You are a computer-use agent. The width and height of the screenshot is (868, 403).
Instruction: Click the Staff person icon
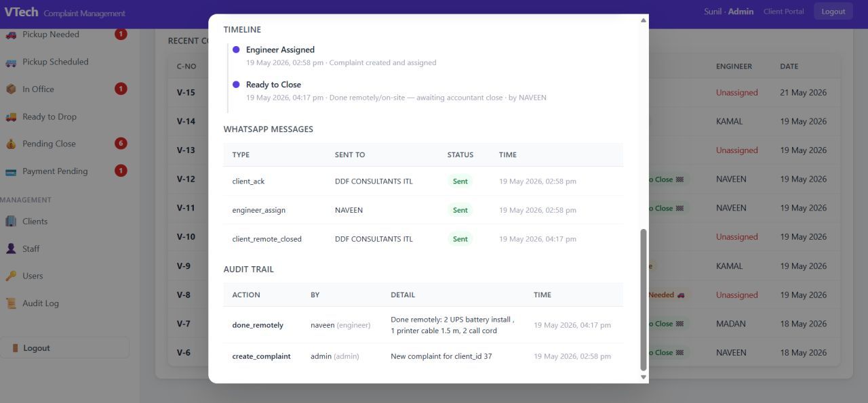pos(11,249)
